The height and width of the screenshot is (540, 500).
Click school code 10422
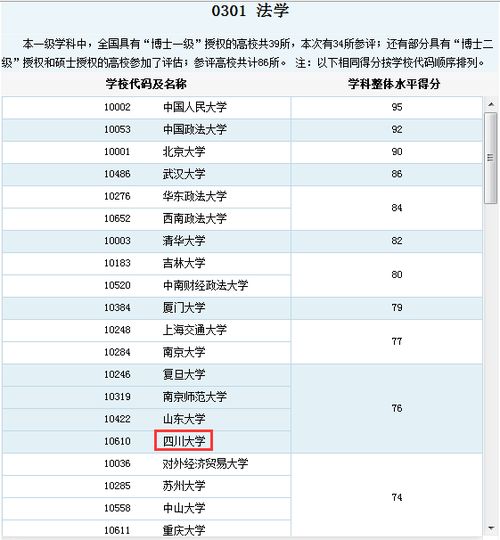(117, 419)
